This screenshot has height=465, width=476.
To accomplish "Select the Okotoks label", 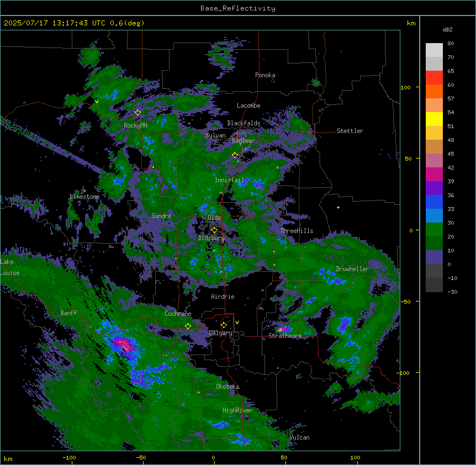I will point(228,387).
